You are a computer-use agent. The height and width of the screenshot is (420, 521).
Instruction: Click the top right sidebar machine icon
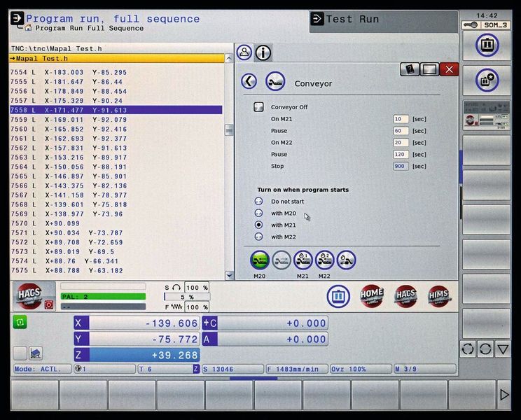point(487,45)
